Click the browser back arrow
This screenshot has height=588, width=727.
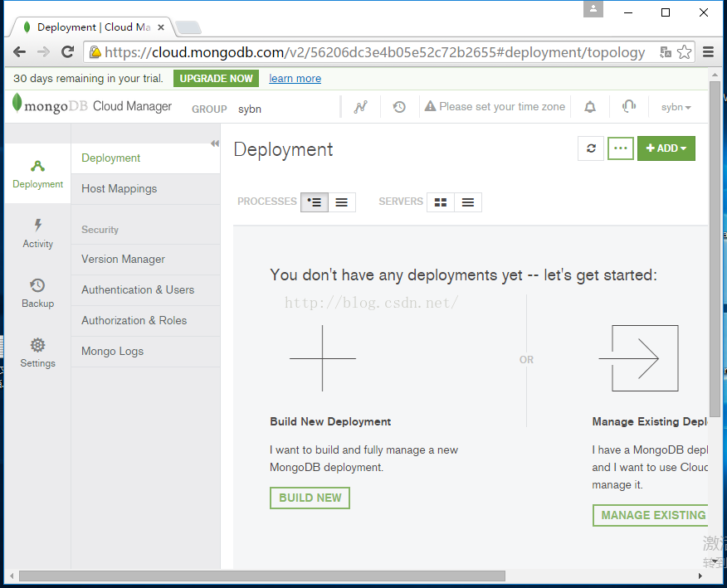click(x=19, y=52)
